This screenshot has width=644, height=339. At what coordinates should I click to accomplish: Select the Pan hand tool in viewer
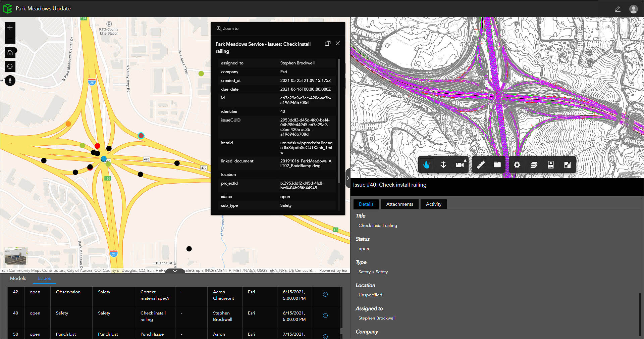click(x=426, y=165)
